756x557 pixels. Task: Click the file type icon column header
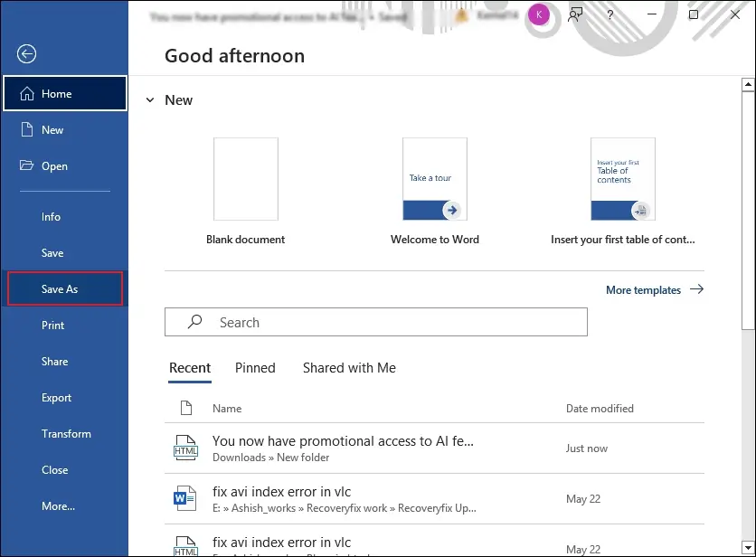(x=186, y=408)
